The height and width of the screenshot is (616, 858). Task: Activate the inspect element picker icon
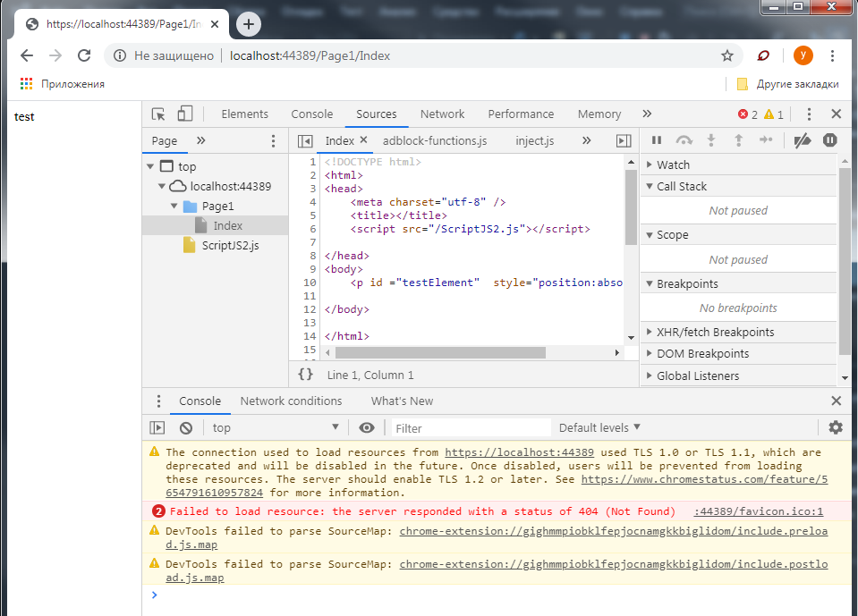[x=158, y=114]
